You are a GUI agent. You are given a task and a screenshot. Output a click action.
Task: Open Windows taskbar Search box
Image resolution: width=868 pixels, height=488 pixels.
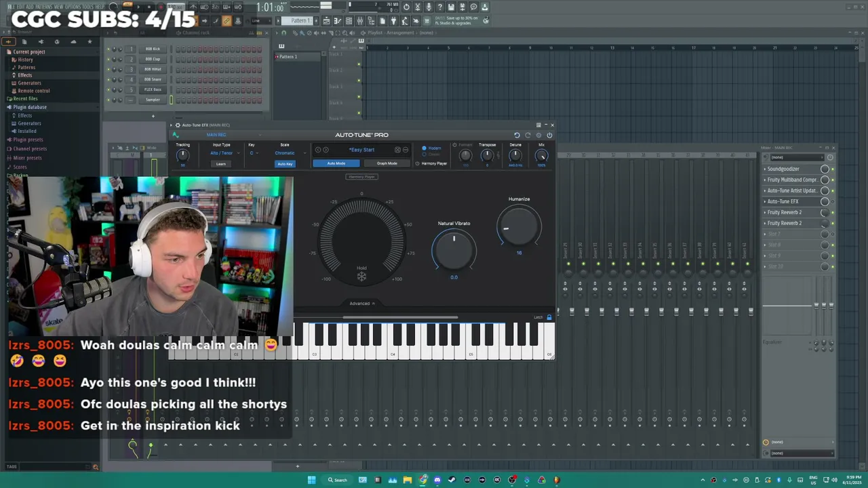pos(337,480)
